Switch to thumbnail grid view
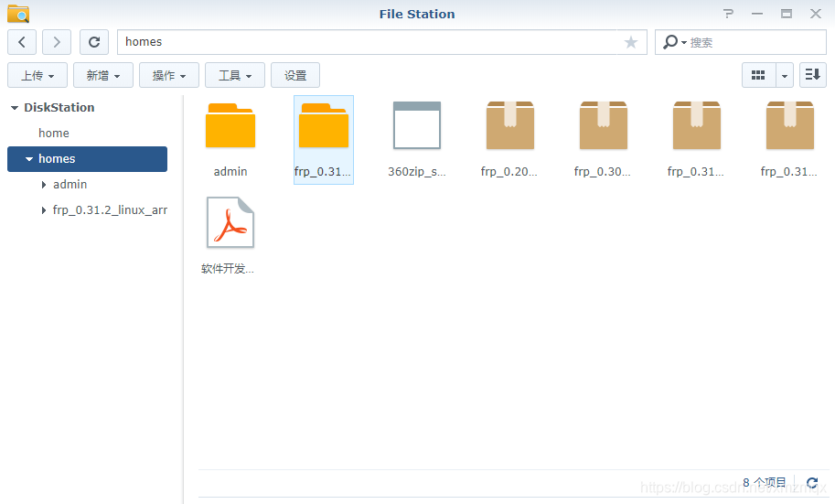The width and height of the screenshot is (835, 504). click(758, 75)
